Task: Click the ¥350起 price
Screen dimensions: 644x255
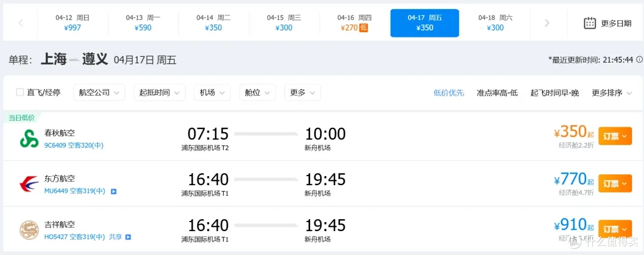Action: (574, 132)
